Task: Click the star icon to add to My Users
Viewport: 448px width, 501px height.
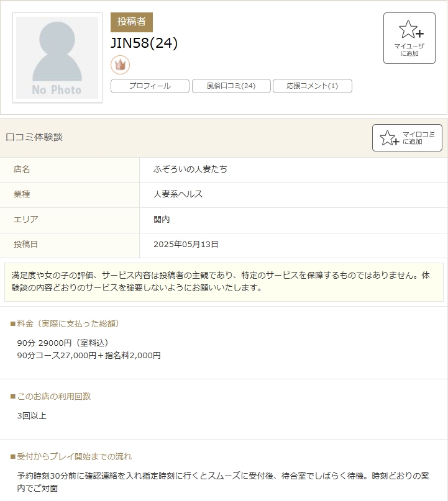Action: click(410, 30)
